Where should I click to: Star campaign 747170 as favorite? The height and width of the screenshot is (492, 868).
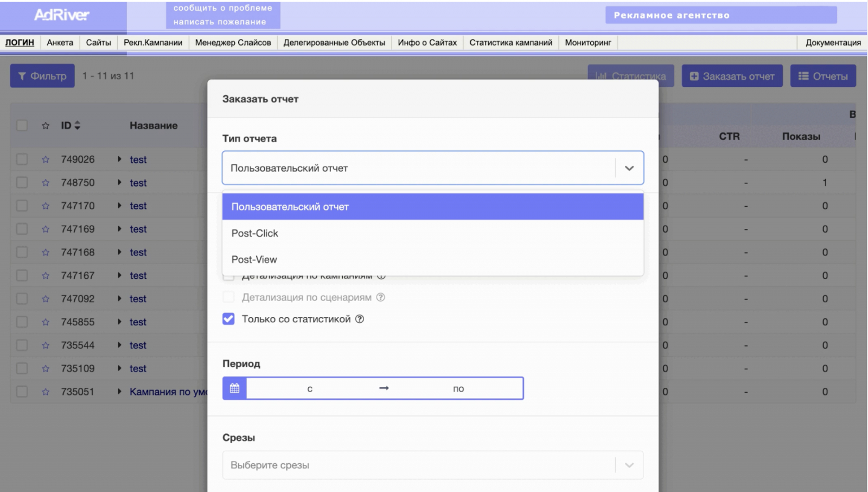(x=46, y=206)
